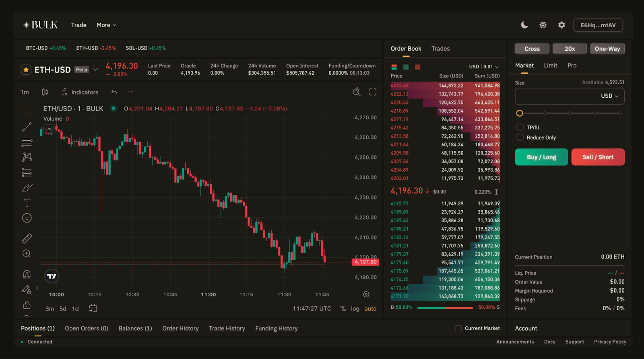Select the ruler measure tool
644x359 pixels.
pos(27,238)
